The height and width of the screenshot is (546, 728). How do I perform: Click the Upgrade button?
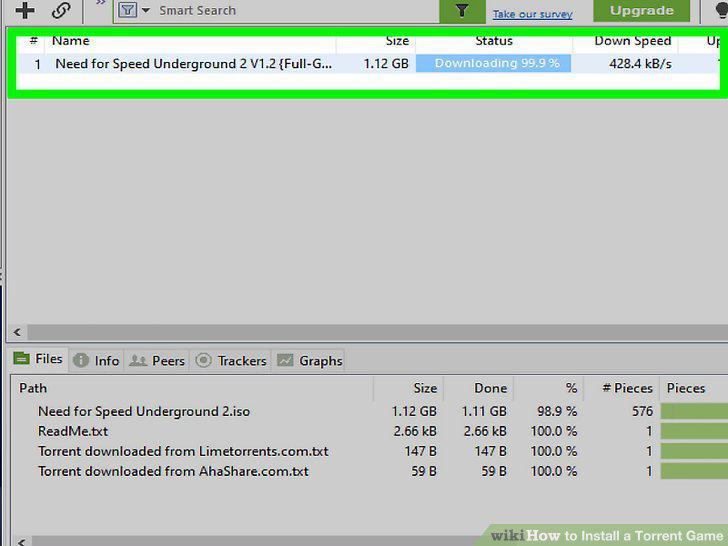[x=642, y=11]
